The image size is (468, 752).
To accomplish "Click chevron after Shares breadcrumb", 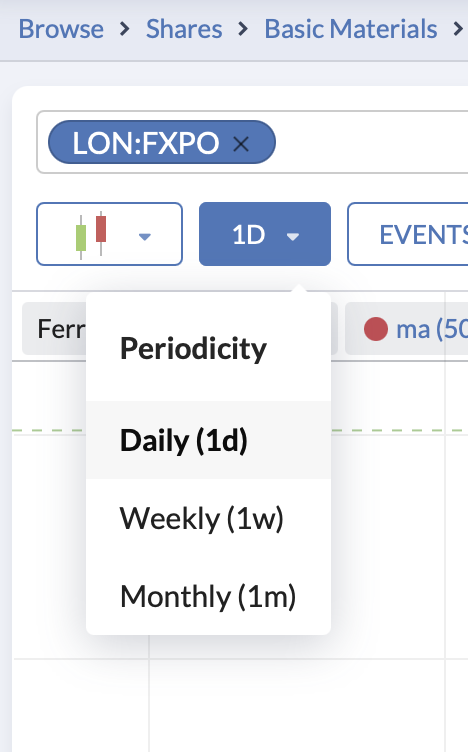I will click(244, 29).
